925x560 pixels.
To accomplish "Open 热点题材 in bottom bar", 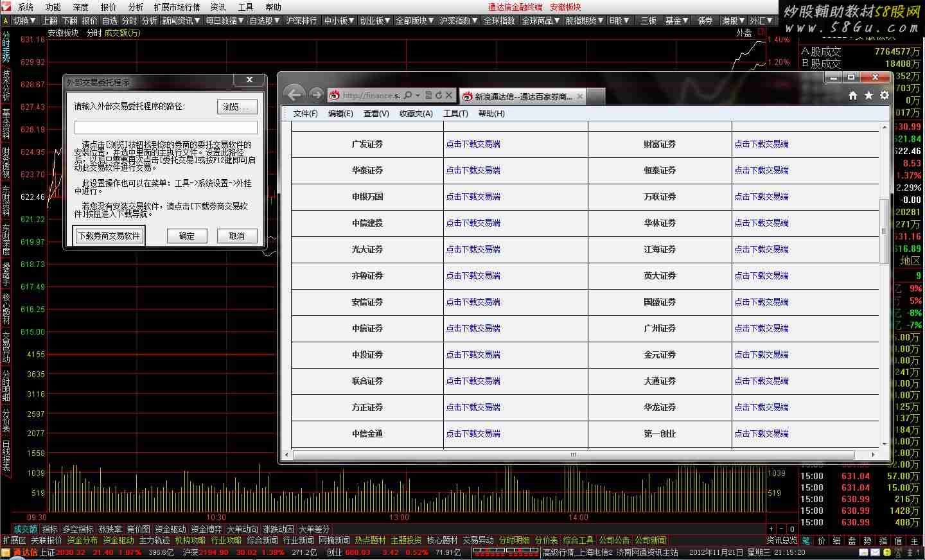I will point(370,541).
